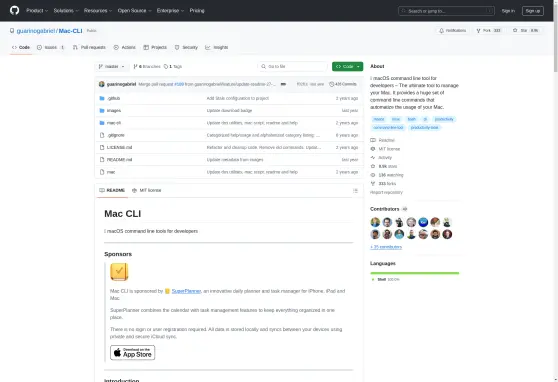This screenshot has width=558, height=382.
Task: Open the images folder
Action: tap(114, 111)
